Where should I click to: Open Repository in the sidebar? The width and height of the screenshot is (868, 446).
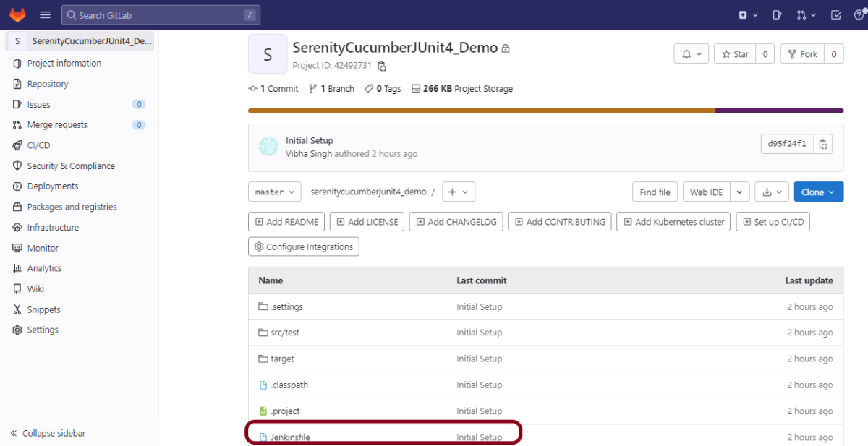[x=48, y=84]
